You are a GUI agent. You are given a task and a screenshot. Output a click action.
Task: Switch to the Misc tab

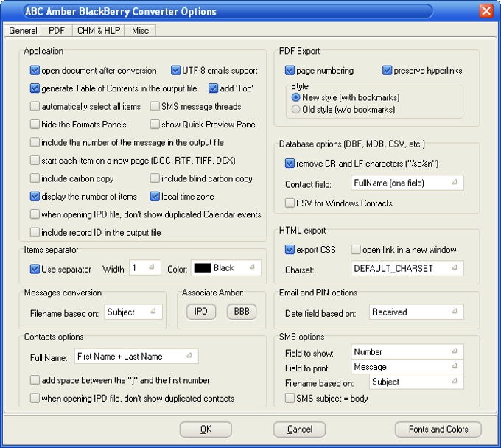[x=140, y=31]
